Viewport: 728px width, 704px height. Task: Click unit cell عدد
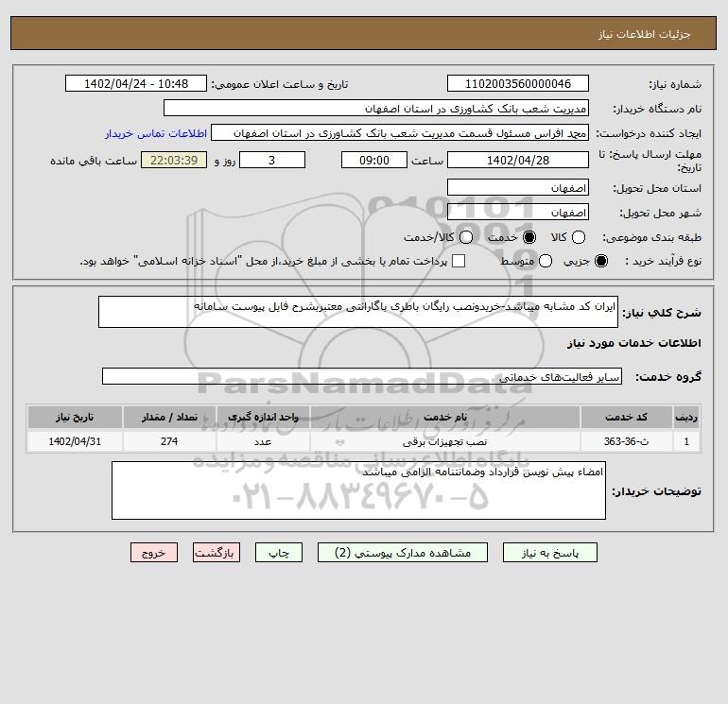263,441
